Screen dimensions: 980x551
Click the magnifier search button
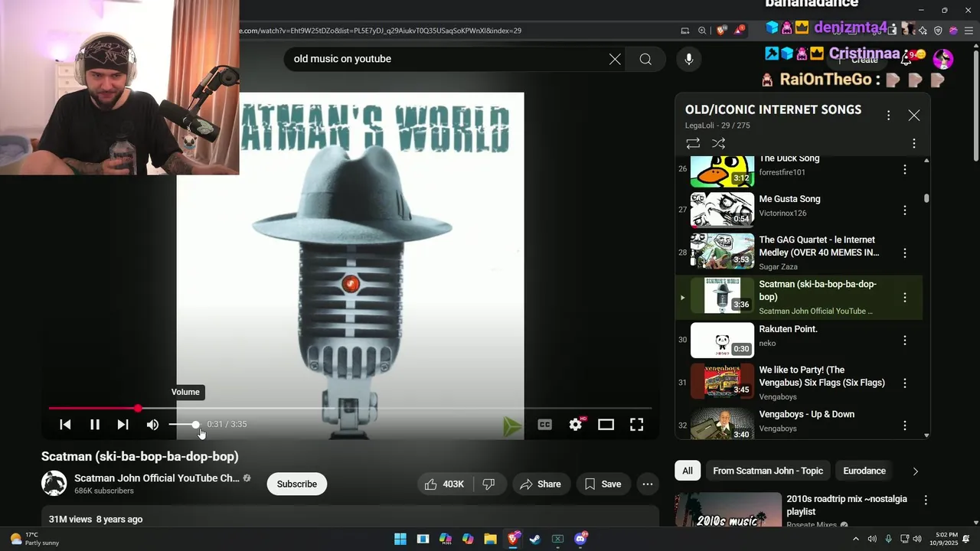point(645,59)
